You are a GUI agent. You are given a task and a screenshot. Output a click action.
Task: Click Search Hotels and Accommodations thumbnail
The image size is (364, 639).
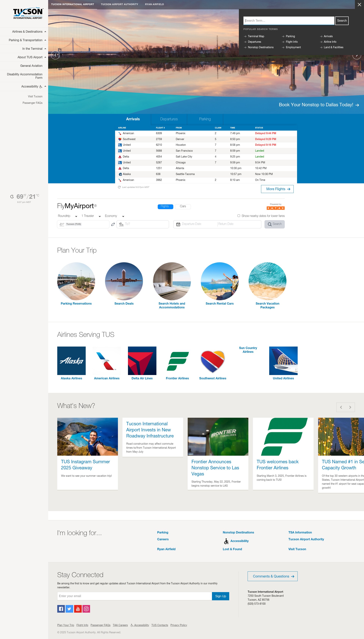point(172,281)
